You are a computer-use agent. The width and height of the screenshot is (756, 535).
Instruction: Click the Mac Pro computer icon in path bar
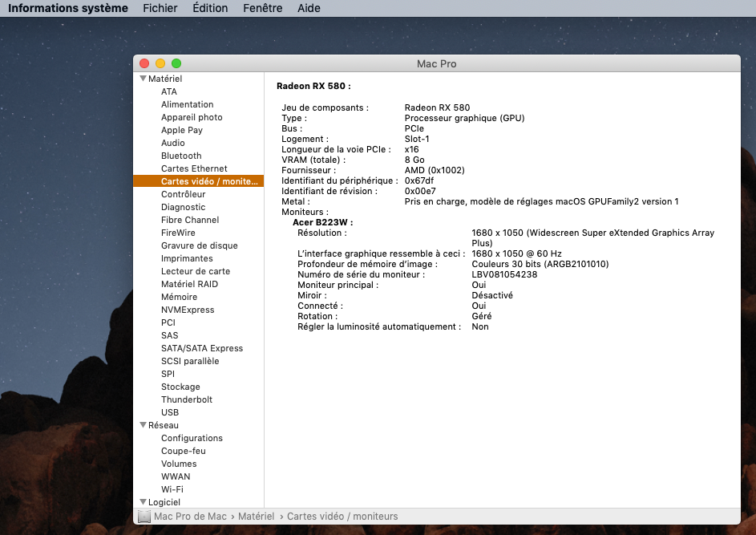pos(144,517)
